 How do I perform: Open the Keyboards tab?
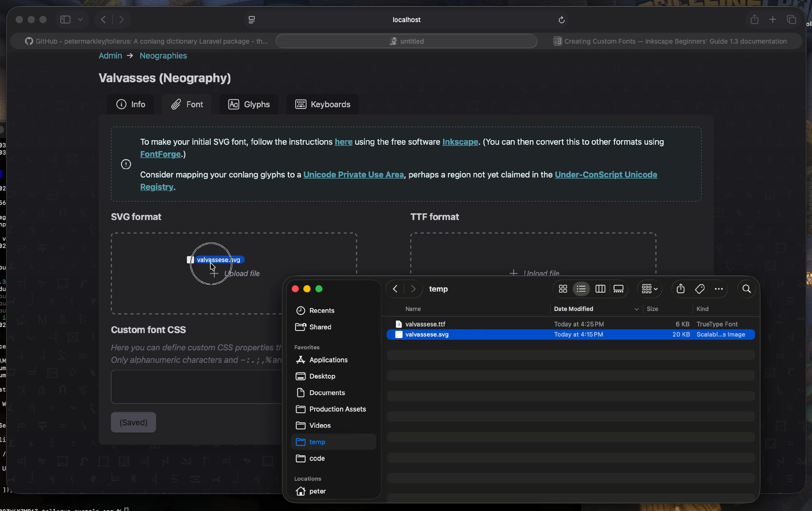point(322,104)
